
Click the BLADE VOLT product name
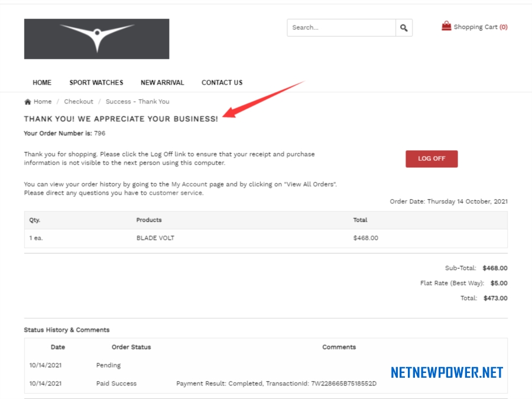(155, 238)
